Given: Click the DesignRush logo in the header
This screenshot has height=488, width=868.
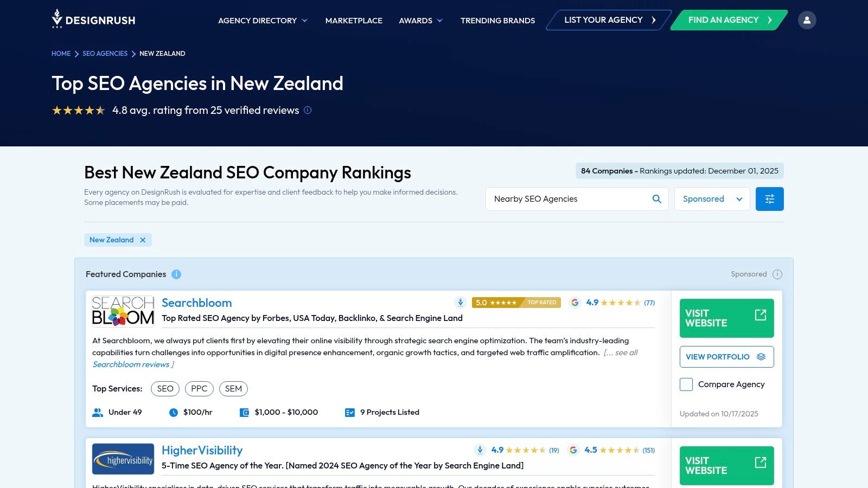Looking at the screenshot, I should click(x=93, y=20).
